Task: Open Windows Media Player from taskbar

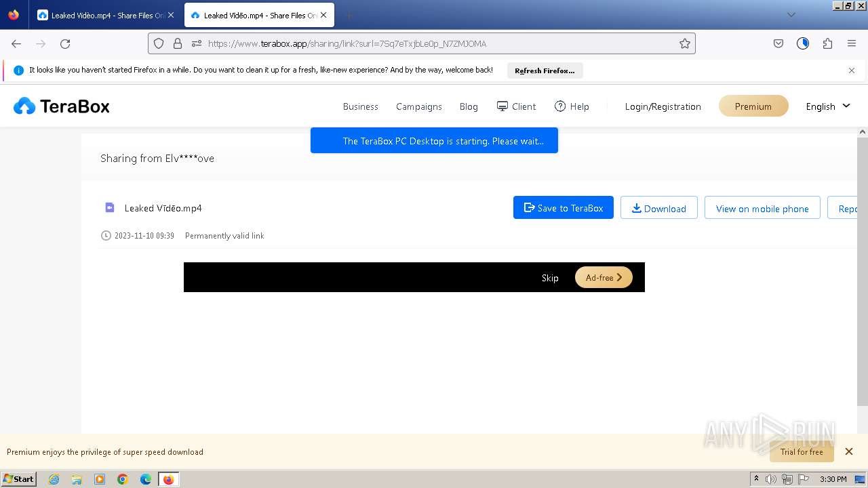Action: [100, 479]
